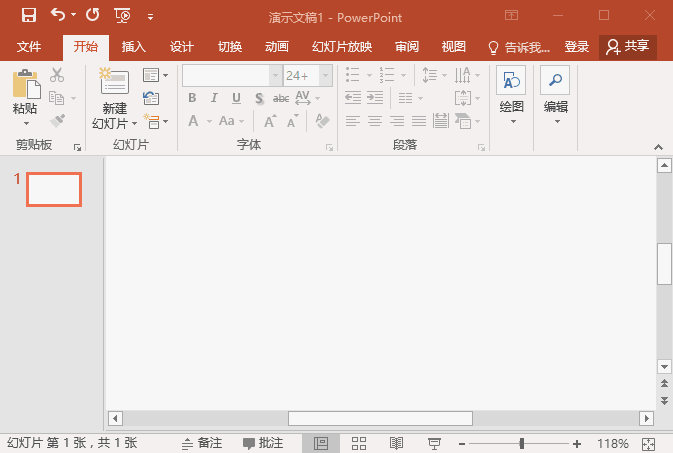Click Clear All Formatting eraser icon
Image resolution: width=673 pixels, height=453 pixels.
point(322,121)
